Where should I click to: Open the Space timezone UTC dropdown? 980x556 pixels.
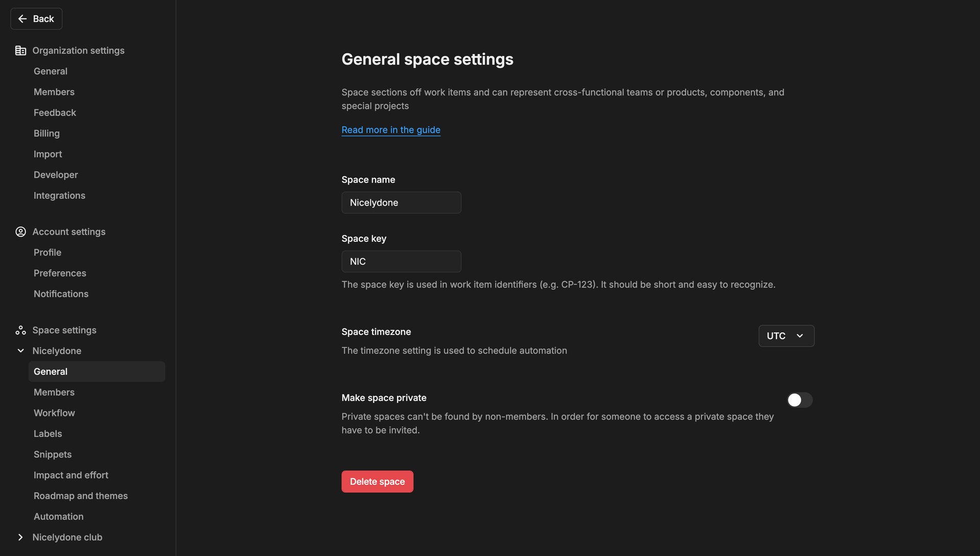click(786, 336)
